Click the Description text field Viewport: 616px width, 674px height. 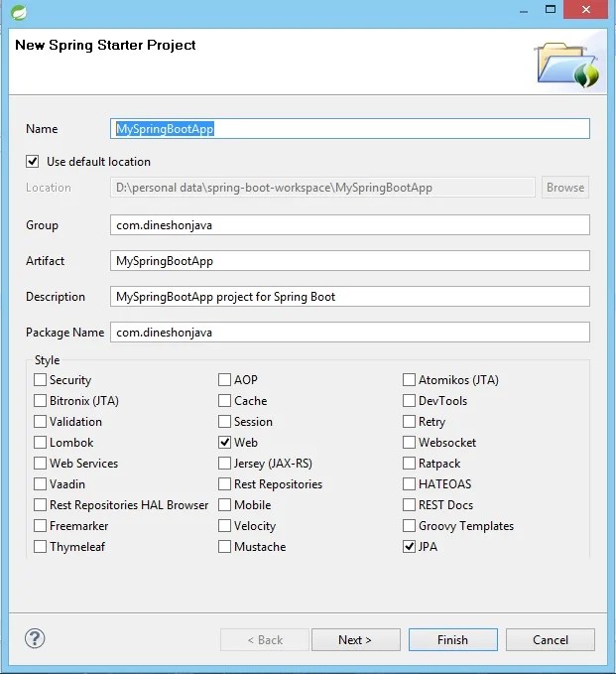point(350,297)
